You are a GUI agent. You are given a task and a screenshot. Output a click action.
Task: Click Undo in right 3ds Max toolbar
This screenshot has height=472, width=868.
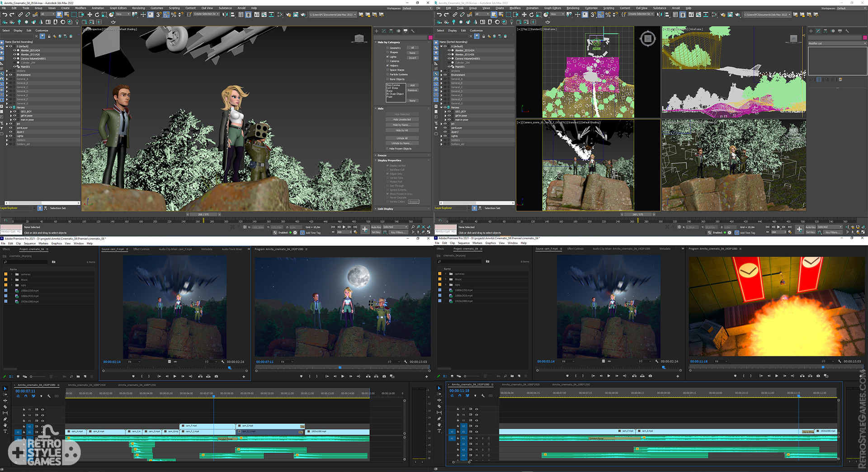pyautogui.click(x=439, y=14)
